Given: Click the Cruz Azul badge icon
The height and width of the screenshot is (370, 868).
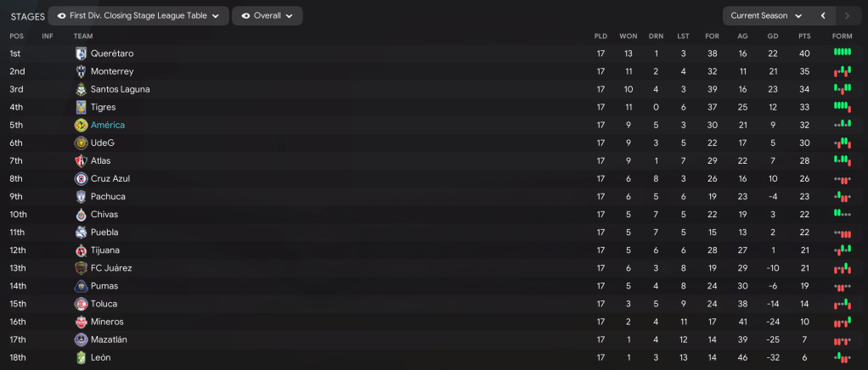Looking at the screenshot, I should coord(81,179).
